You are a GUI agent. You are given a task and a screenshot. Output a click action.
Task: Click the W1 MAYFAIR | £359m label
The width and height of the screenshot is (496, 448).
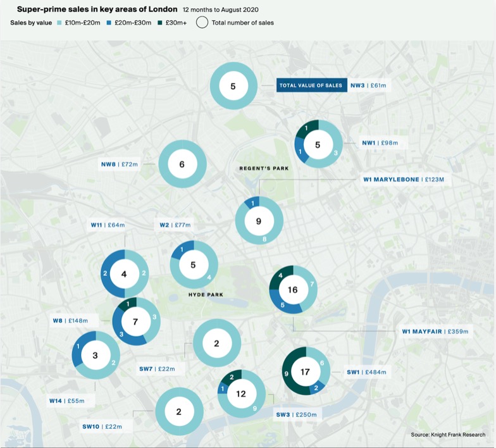click(x=437, y=331)
